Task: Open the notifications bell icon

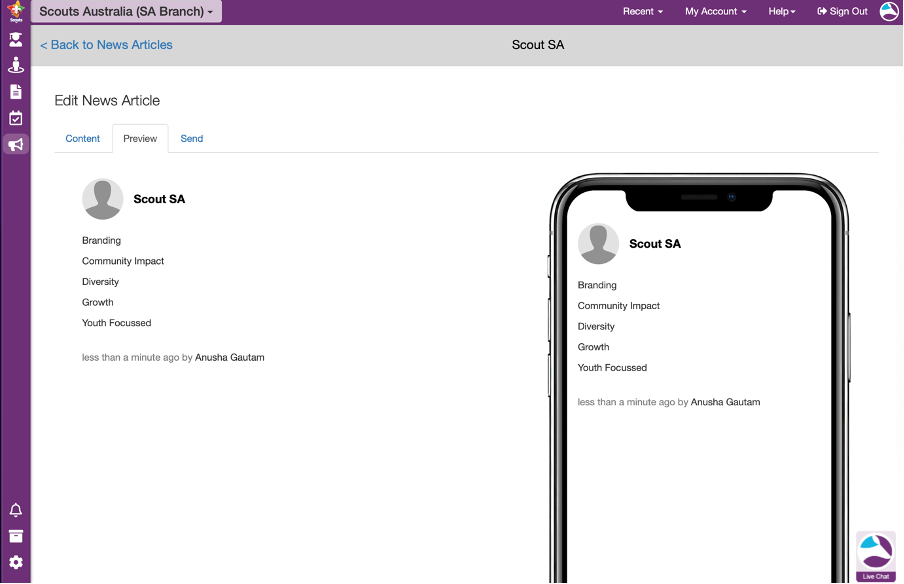Action: (x=15, y=510)
